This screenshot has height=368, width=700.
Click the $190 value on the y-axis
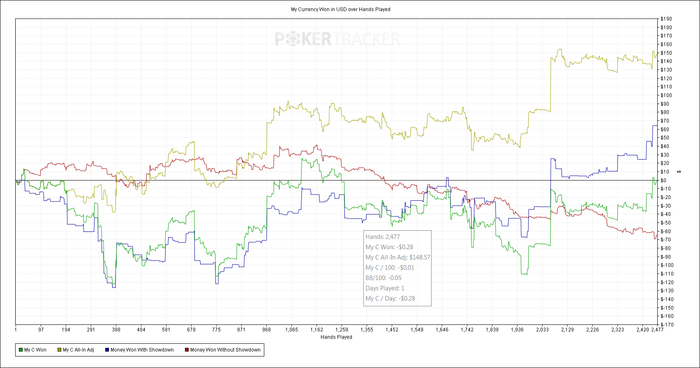point(666,19)
